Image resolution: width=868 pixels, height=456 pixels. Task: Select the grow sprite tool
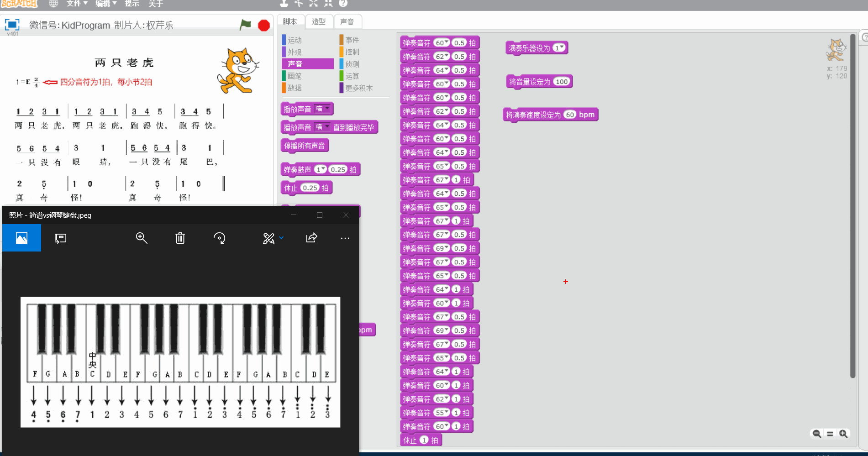[313, 4]
